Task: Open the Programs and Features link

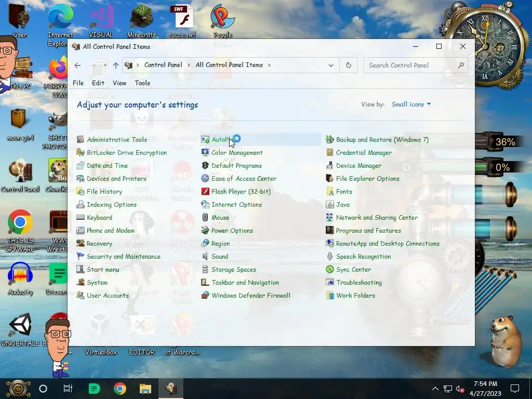Action: click(368, 230)
